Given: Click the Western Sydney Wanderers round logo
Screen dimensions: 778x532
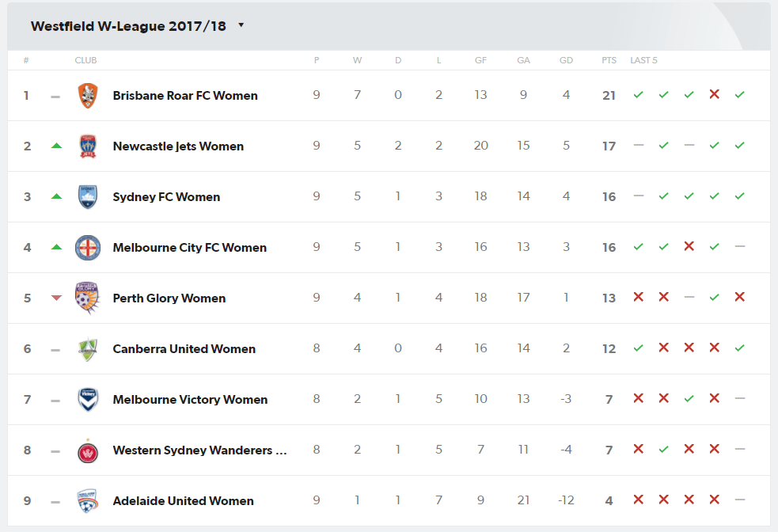Looking at the screenshot, I should click(x=88, y=450).
